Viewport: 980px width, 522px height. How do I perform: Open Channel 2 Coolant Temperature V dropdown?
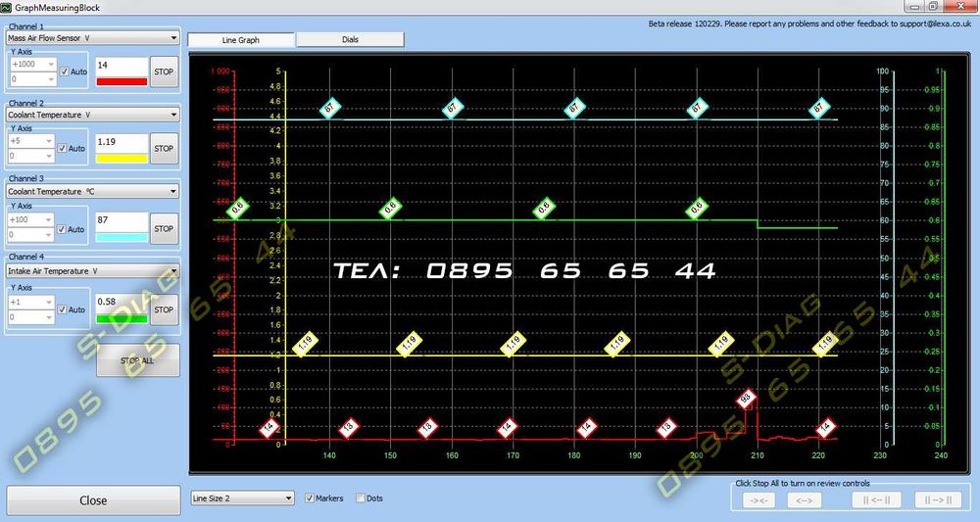[92, 115]
